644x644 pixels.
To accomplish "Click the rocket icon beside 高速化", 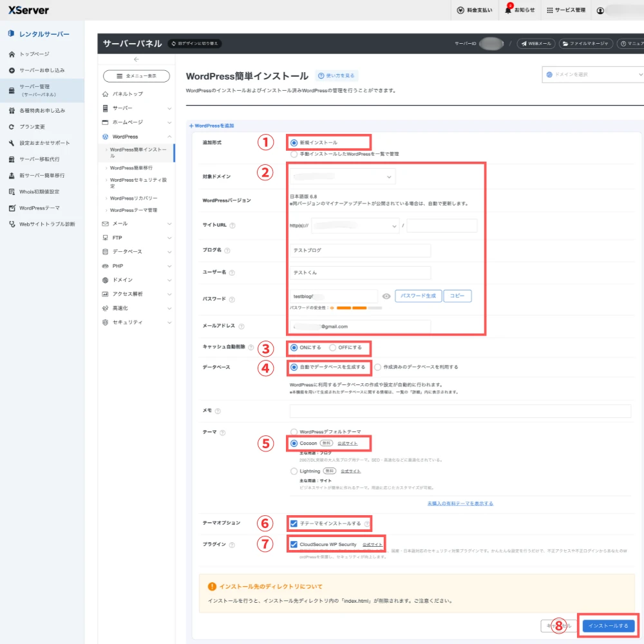I will pyautogui.click(x=105, y=308).
